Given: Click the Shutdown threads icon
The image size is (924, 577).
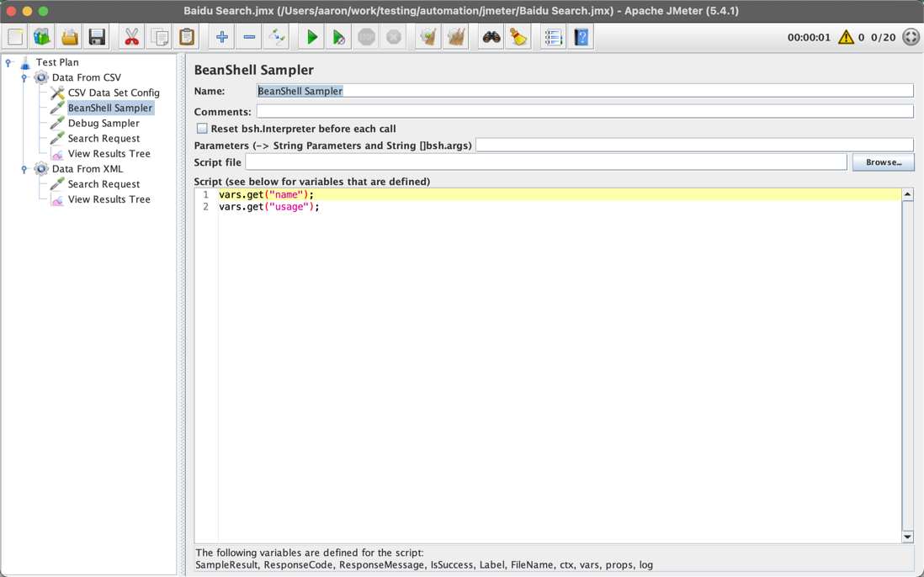Looking at the screenshot, I should click(x=394, y=37).
